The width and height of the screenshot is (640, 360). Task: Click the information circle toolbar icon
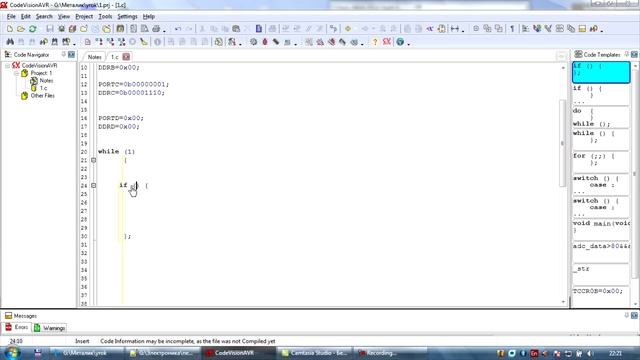(158, 42)
